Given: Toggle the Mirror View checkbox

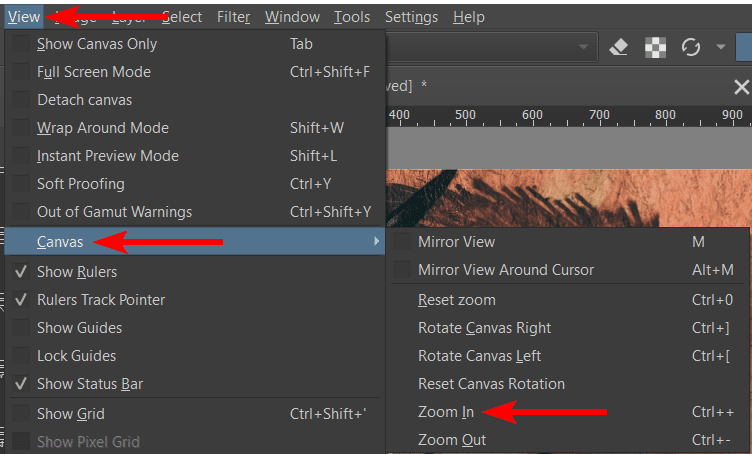Looking at the screenshot, I should [456, 242].
